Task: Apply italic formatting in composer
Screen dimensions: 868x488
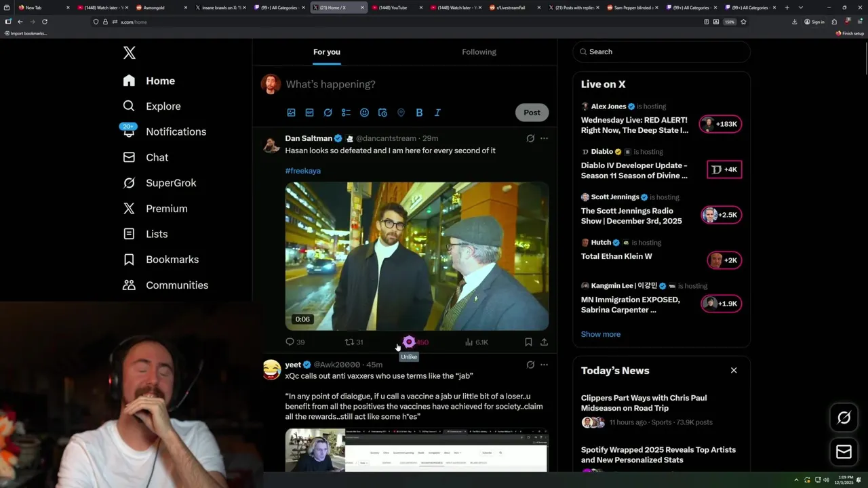Action: [x=437, y=113]
